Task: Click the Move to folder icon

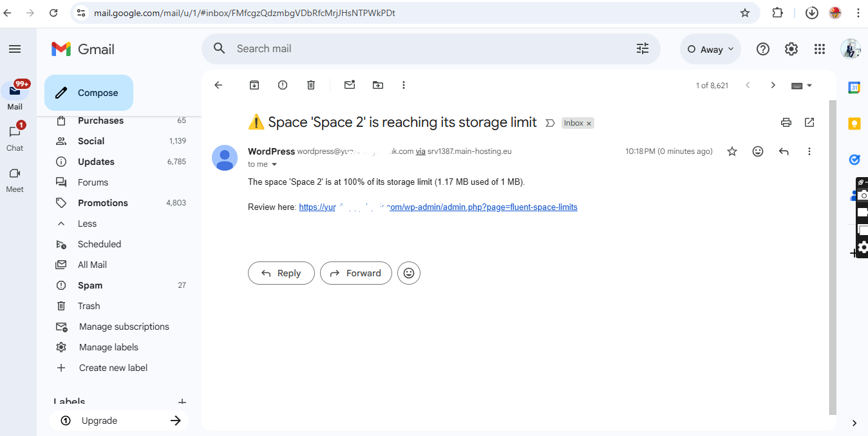Action: [x=378, y=85]
